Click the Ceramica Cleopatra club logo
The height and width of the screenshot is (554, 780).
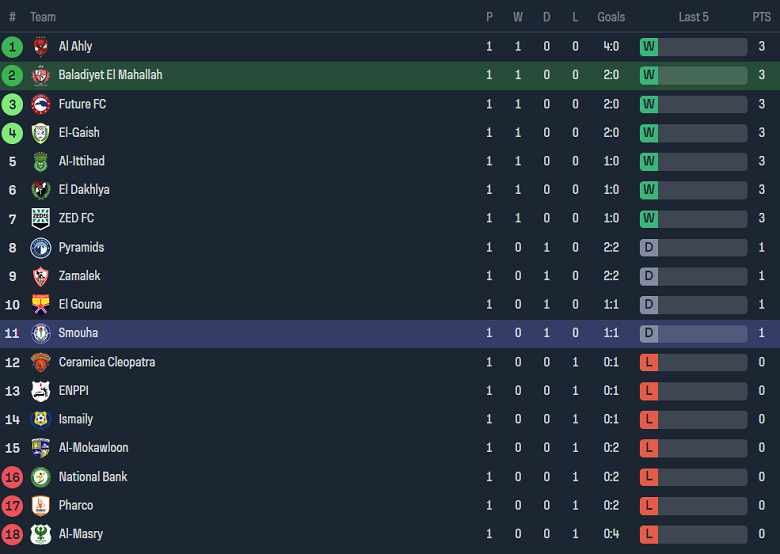[41, 362]
